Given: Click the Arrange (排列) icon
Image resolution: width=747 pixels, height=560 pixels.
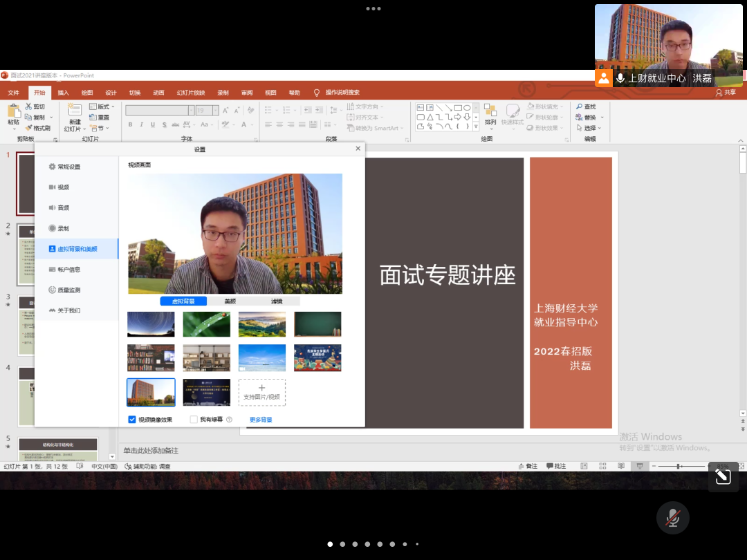Looking at the screenshot, I should (x=490, y=111).
